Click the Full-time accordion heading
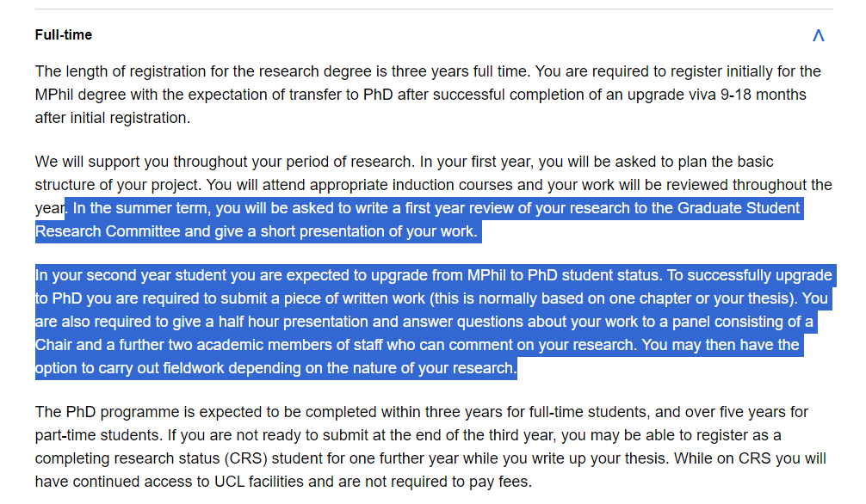The width and height of the screenshot is (866, 504). pos(64,34)
